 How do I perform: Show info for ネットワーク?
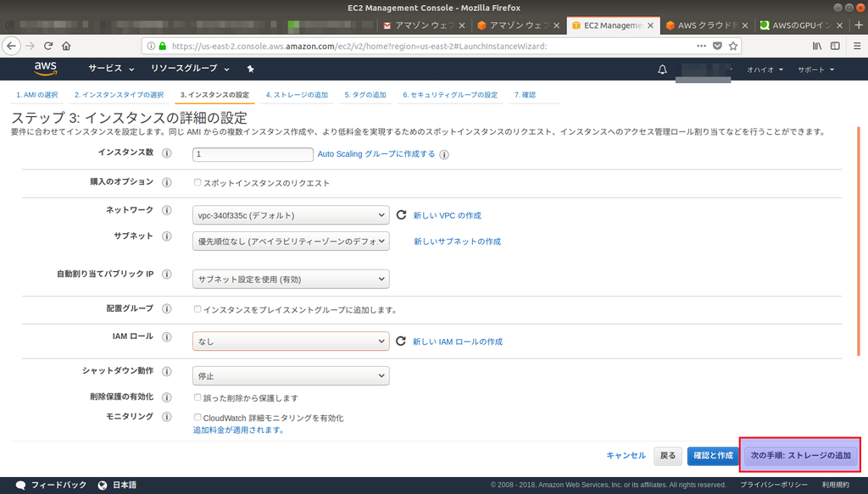167,210
